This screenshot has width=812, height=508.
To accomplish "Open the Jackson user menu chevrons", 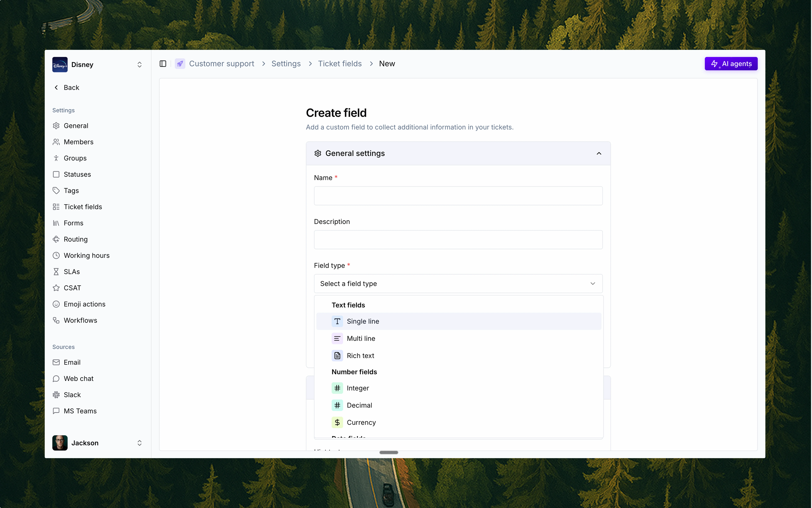I will 140,443.
